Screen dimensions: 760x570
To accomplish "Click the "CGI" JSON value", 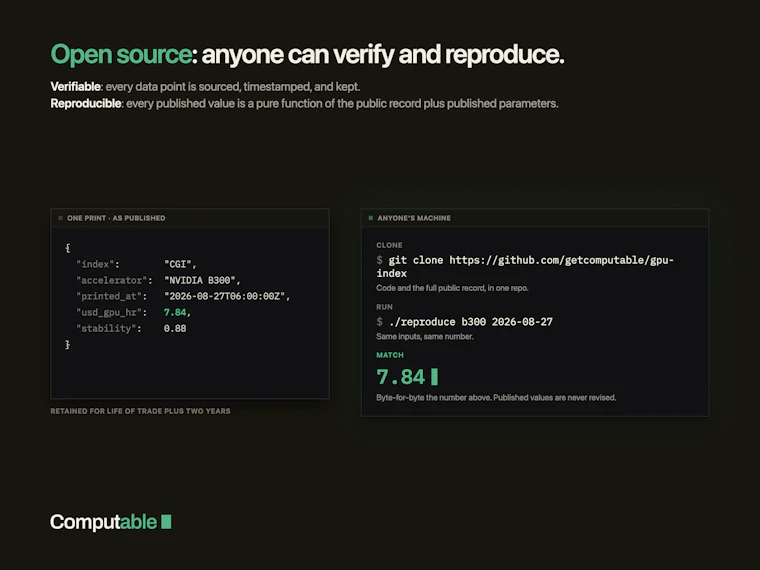I will click(180, 264).
